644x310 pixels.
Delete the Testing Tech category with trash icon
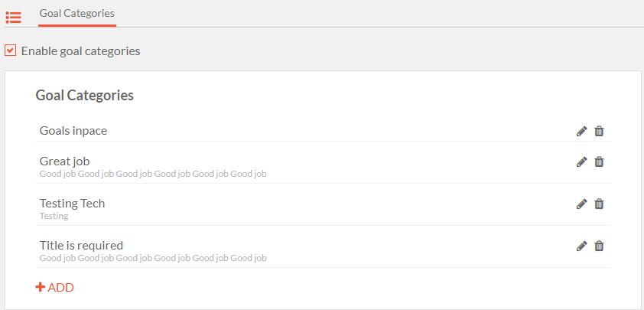[599, 204]
